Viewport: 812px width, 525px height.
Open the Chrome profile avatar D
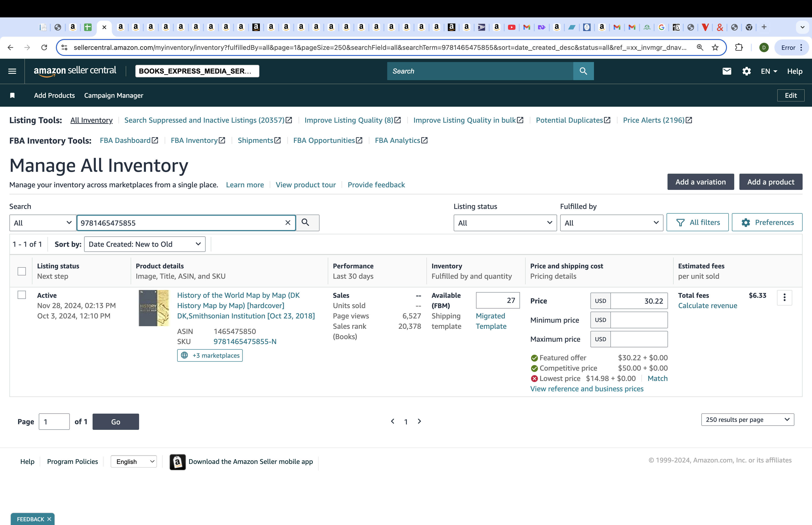[x=764, y=47]
